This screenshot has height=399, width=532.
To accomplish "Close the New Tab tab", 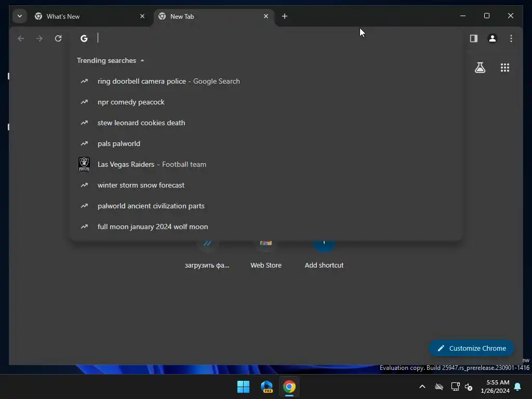I will pyautogui.click(x=266, y=16).
